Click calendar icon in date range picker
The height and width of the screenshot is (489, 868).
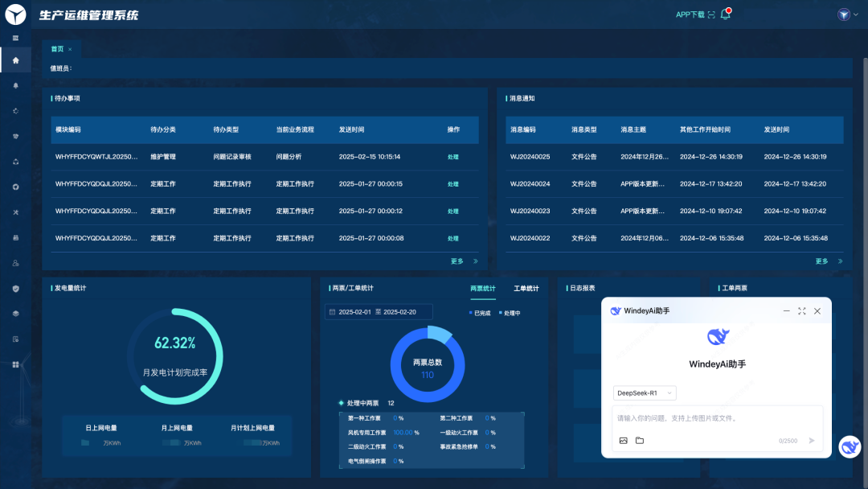(x=332, y=312)
